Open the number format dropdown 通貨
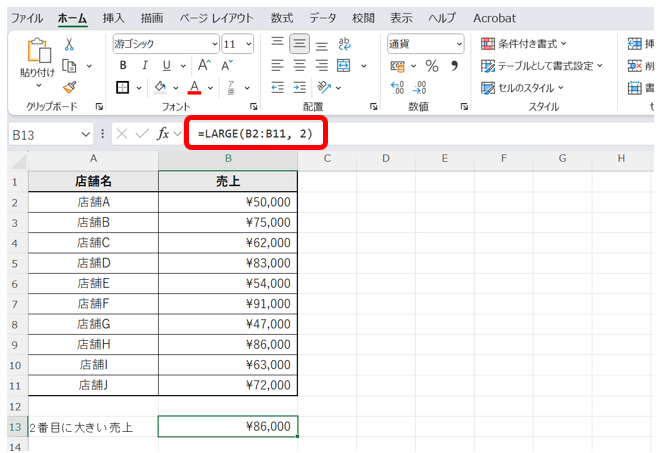661x453 pixels. click(459, 44)
